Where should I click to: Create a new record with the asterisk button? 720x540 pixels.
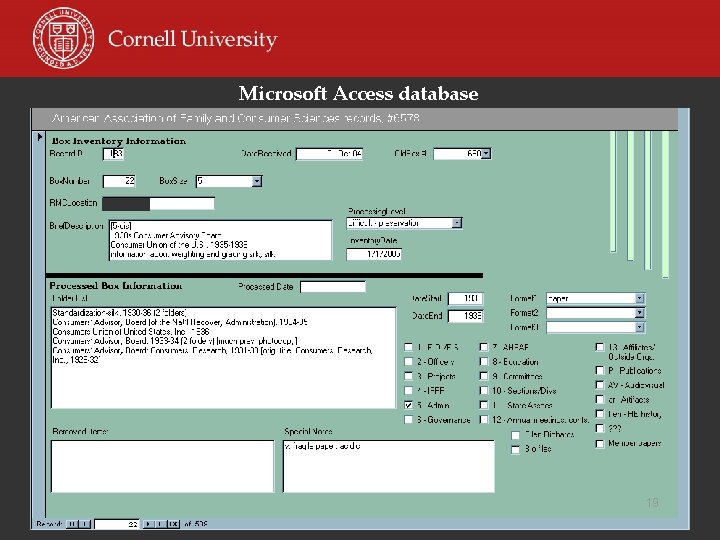pyautogui.click(x=173, y=524)
